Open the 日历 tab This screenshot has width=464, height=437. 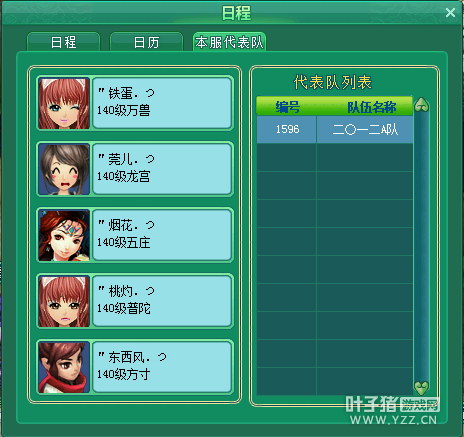[146, 42]
